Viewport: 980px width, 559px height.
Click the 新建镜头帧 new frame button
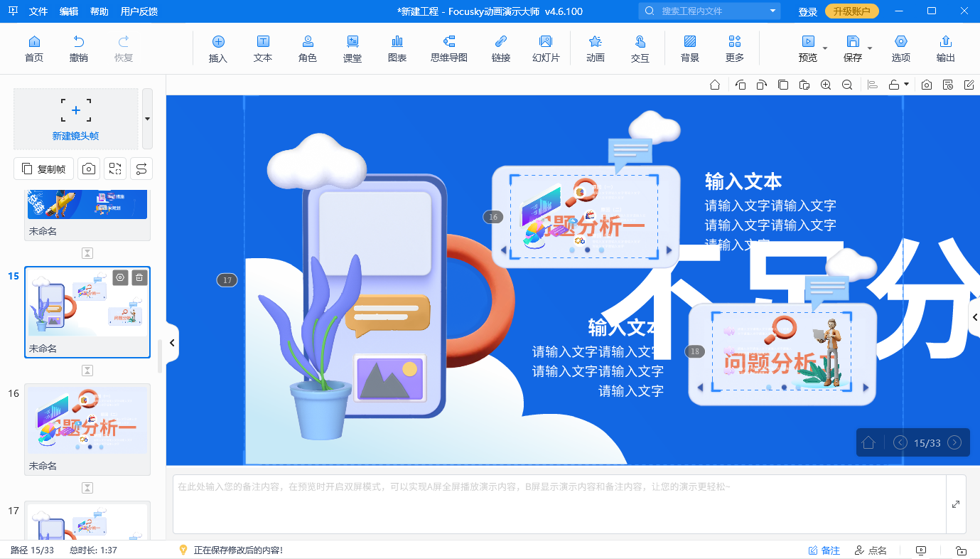(x=76, y=118)
